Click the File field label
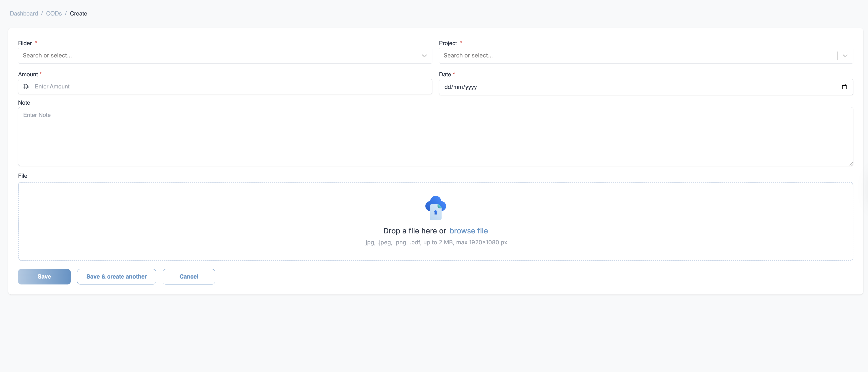Image resolution: width=868 pixels, height=372 pixels. (x=23, y=176)
